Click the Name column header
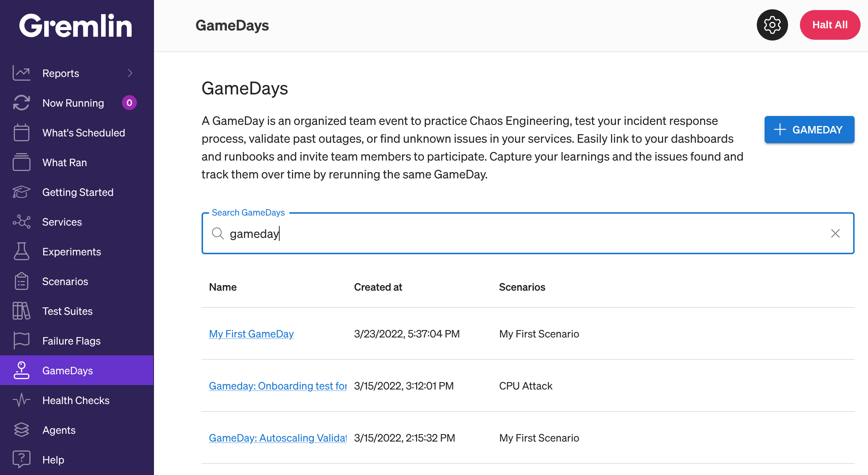The image size is (868, 475). click(x=223, y=287)
